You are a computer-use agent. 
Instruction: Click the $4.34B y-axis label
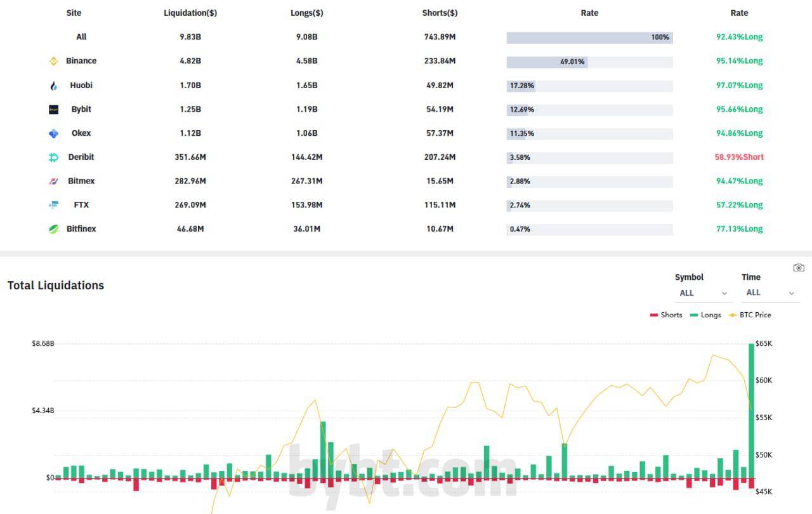coord(43,411)
